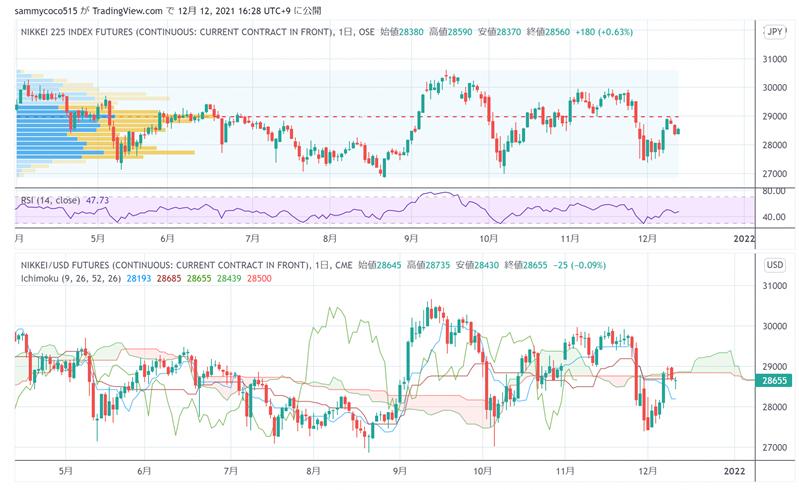This screenshot has width=799, height=490.
Task: Select the NIKKEI 225 INDEX FUTURES chart title
Action: [x=177, y=32]
